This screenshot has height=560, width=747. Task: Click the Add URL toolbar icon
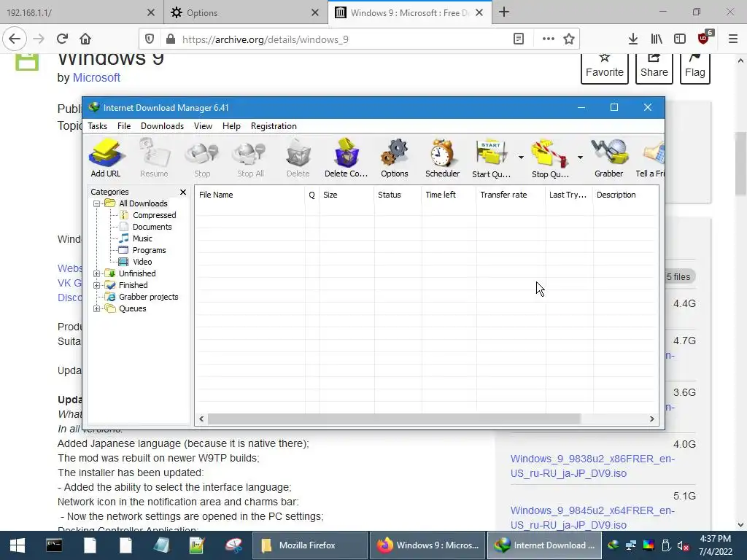(x=106, y=158)
